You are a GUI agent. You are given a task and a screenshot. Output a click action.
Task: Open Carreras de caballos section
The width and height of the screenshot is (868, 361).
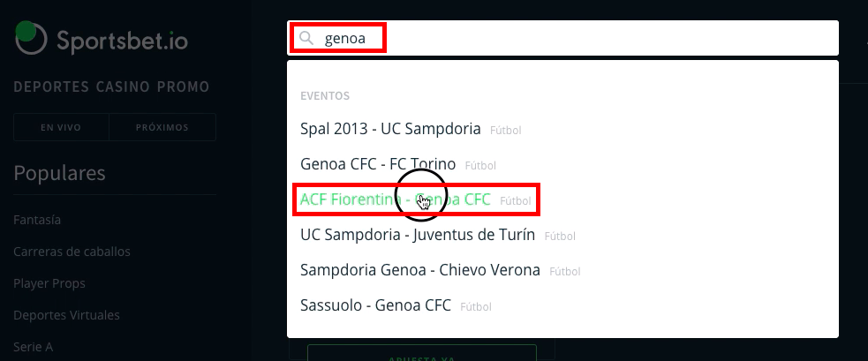tap(72, 252)
